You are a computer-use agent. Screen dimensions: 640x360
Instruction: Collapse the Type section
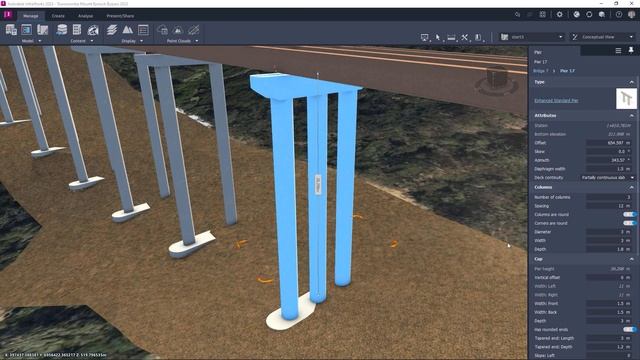631,82
